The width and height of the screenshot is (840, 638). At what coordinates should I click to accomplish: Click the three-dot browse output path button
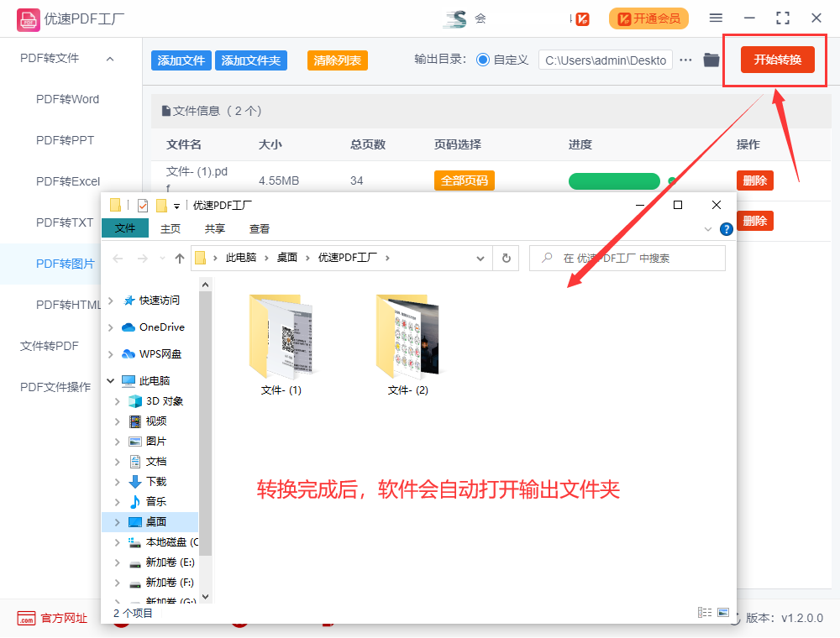point(685,60)
